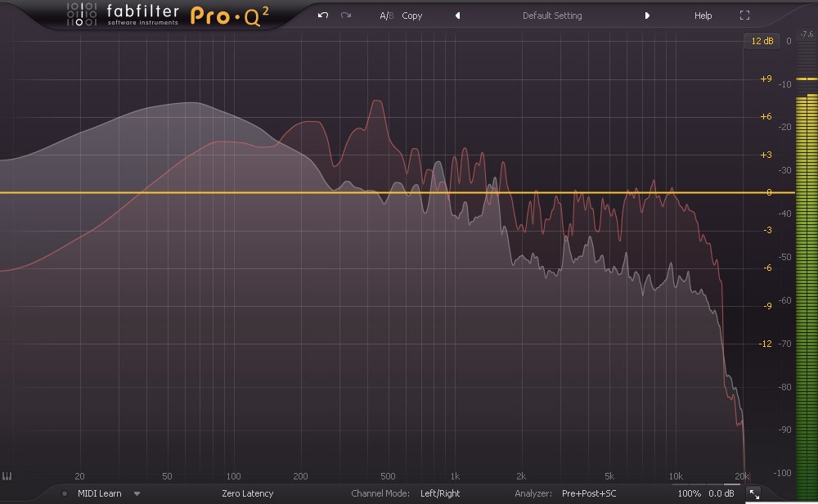818x504 pixels.
Task: Click the output level meter
Action: coord(807,272)
